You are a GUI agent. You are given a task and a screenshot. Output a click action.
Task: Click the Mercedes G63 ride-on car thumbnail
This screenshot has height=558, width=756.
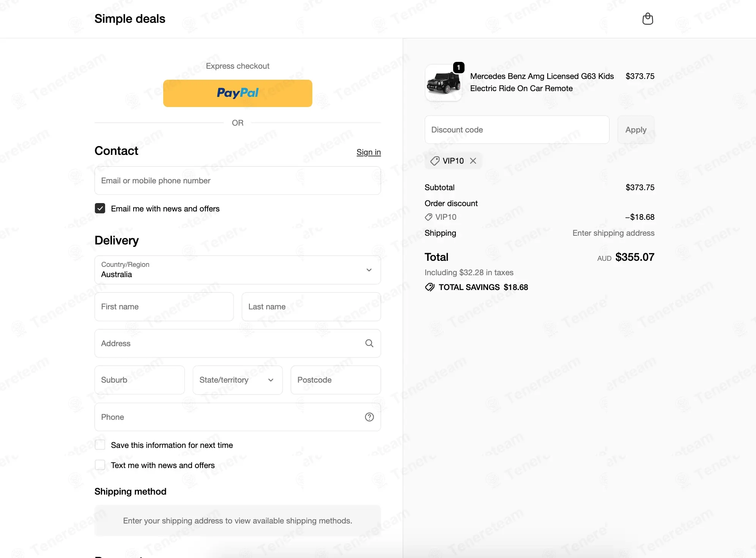[x=443, y=83]
